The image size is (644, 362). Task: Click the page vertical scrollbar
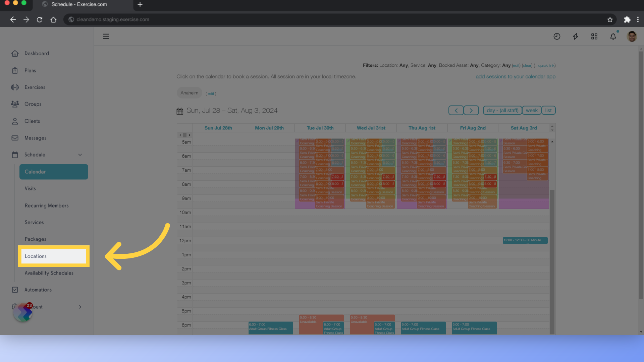pyautogui.click(x=641, y=174)
